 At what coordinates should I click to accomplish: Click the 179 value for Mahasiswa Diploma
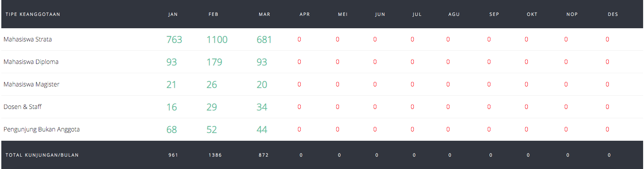click(214, 62)
